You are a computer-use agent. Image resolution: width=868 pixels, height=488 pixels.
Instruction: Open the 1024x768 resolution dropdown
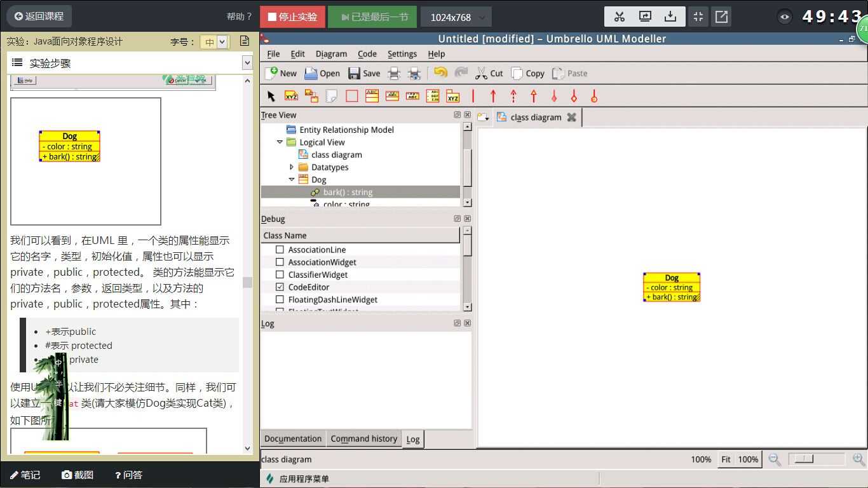456,17
